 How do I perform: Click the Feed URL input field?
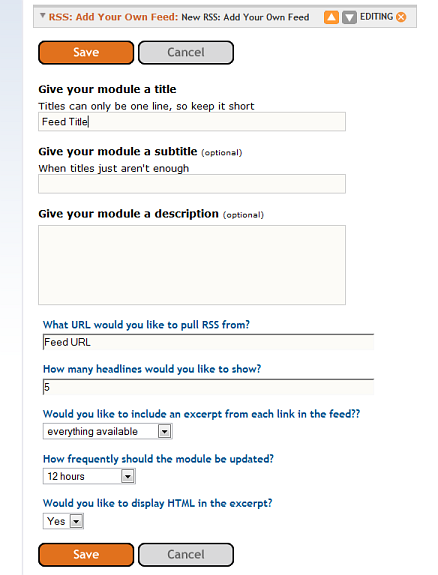(208, 342)
